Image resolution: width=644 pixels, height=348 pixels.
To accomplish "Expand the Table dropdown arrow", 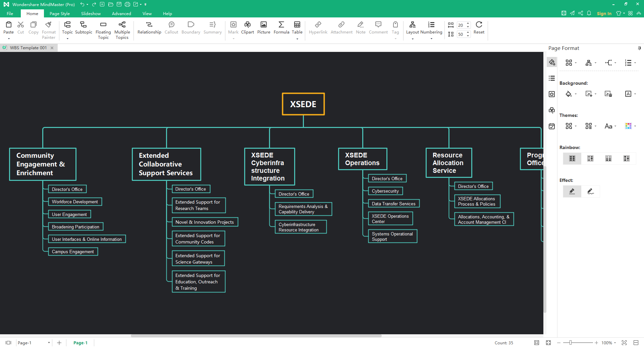I will 297,39.
